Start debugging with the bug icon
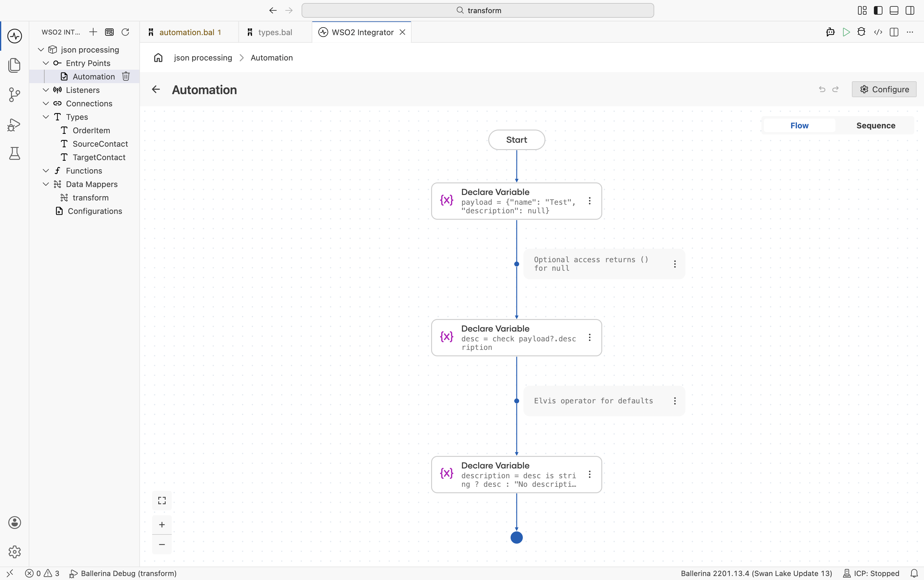Image resolution: width=924 pixels, height=580 pixels. (x=861, y=32)
